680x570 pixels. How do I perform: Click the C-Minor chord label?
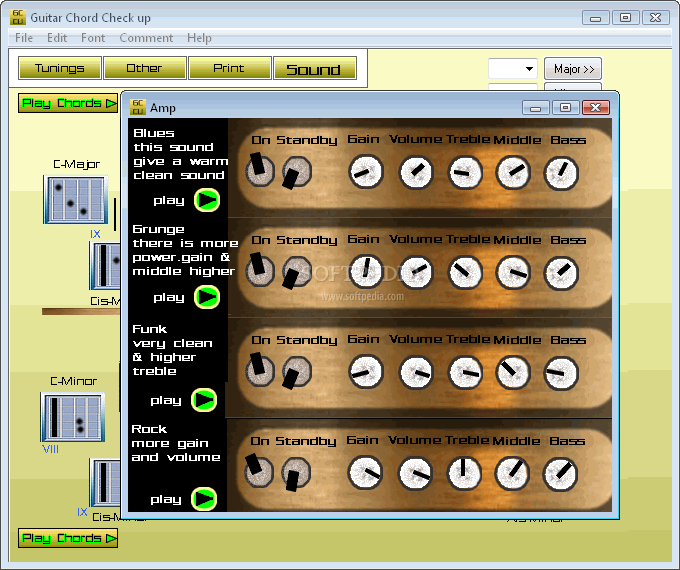(74, 381)
